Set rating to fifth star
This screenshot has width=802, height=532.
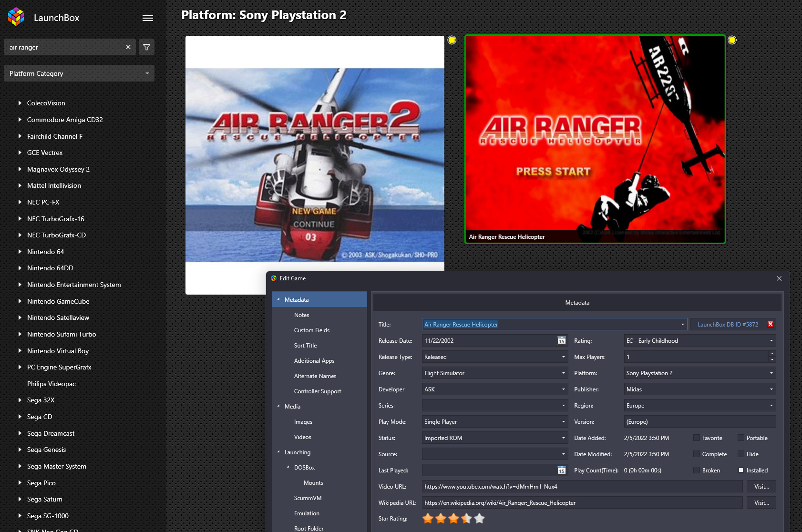pyautogui.click(x=479, y=519)
